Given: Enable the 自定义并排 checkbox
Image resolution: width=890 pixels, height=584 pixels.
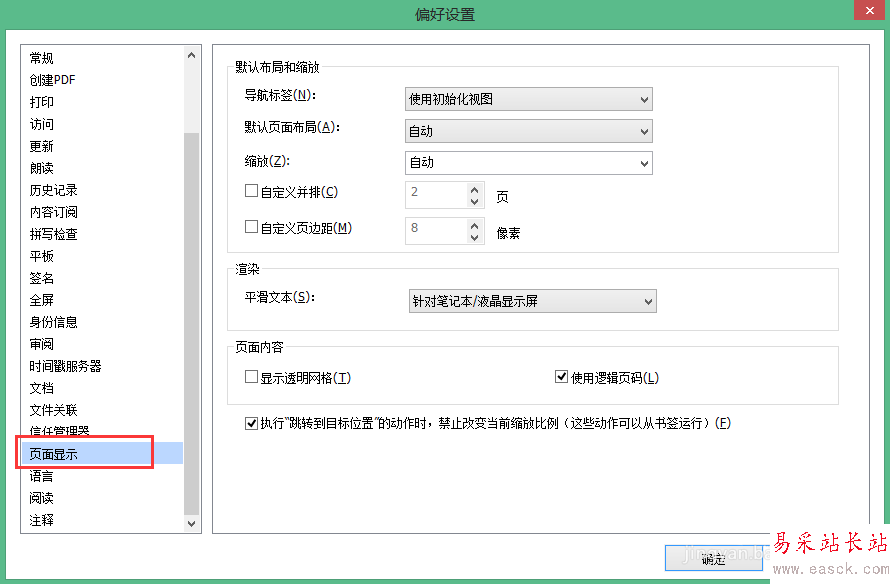Looking at the screenshot, I should [252, 191].
